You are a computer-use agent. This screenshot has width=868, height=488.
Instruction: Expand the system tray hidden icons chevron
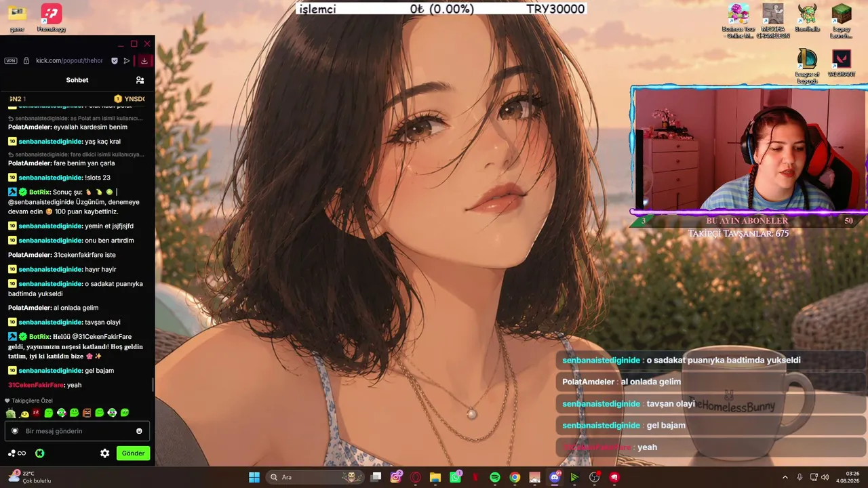click(x=785, y=477)
